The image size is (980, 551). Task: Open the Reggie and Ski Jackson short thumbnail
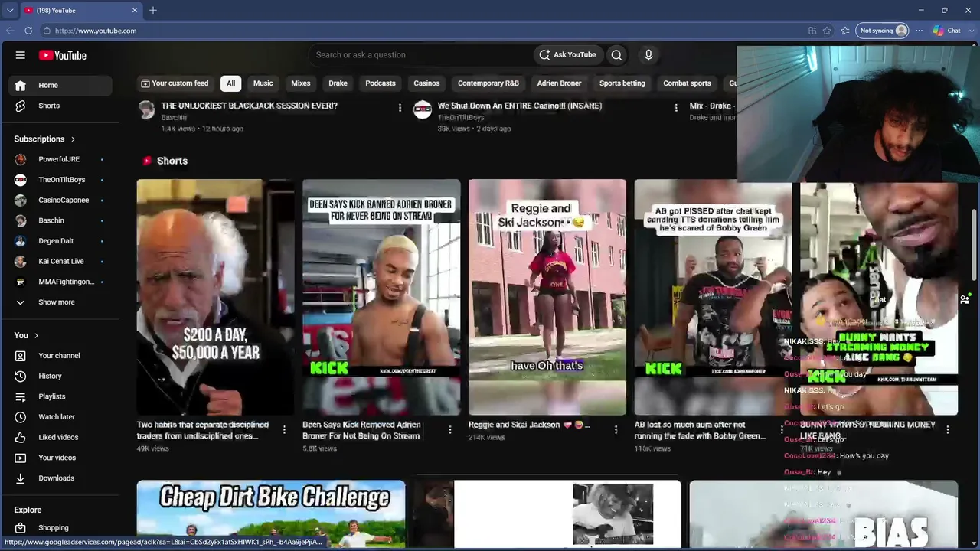click(547, 297)
